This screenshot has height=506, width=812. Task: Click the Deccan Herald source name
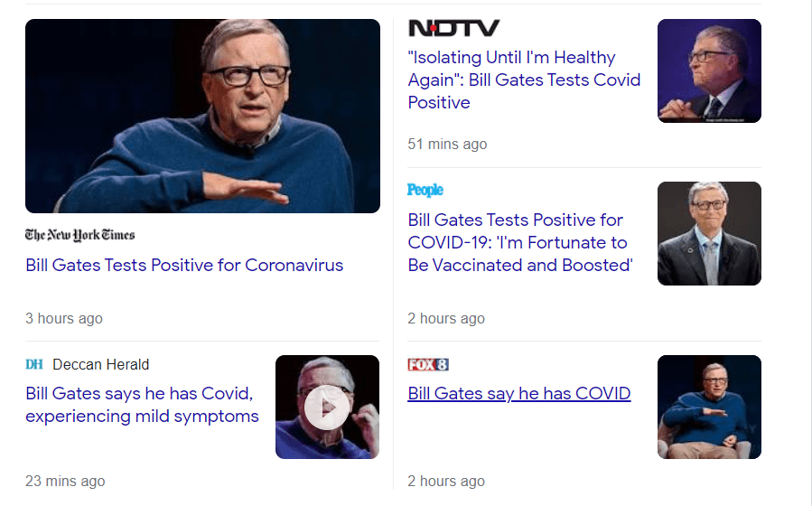click(101, 364)
